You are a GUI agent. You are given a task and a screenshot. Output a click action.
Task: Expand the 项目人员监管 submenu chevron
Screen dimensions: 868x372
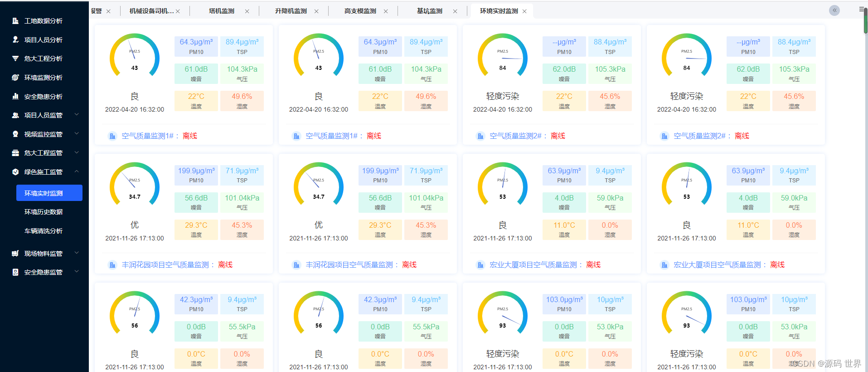(x=77, y=115)
